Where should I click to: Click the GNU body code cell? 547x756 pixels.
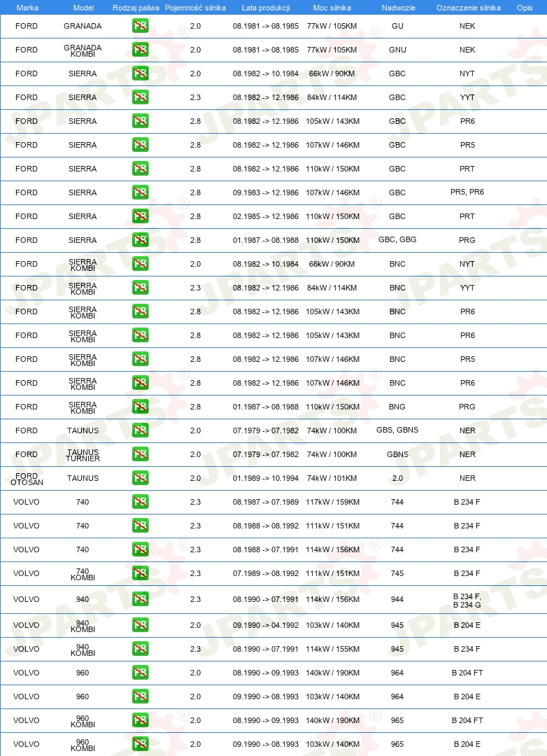tap(397, 50)
